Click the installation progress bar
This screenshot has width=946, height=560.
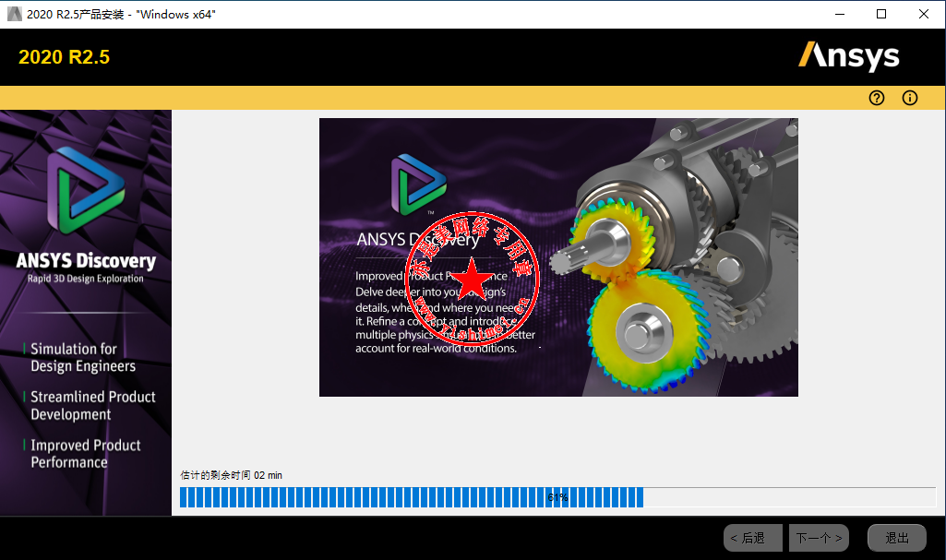[x=557, y=497]
